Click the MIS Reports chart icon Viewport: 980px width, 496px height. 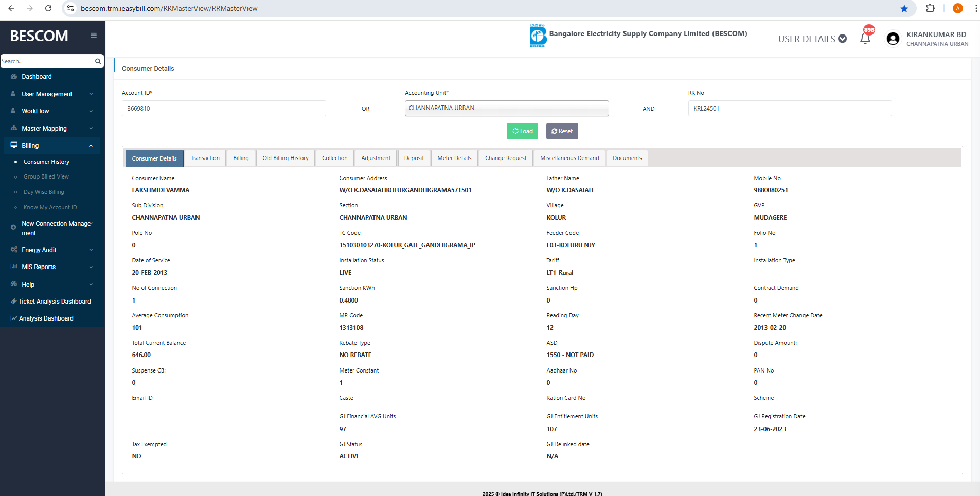click(x=14, y=267)
